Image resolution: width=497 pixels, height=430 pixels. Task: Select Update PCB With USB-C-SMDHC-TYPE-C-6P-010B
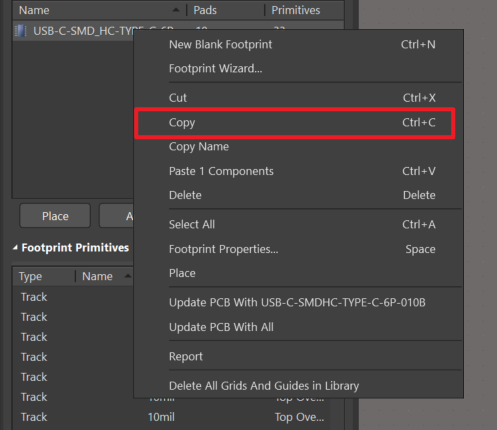click(298, 302)
